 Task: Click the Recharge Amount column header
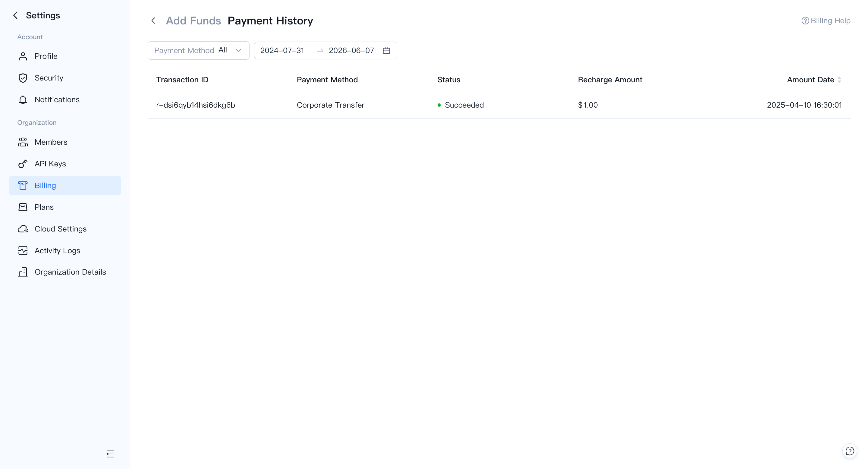(x=610, y=80)
